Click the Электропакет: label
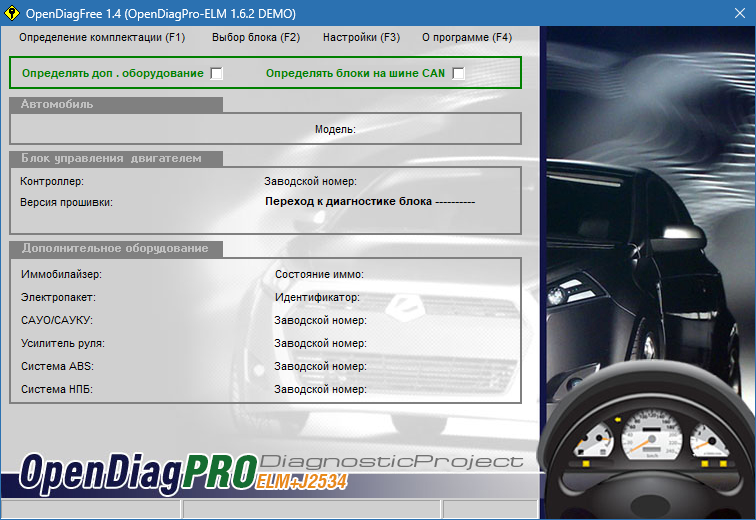This screenshot has width=756, height=520. [58, 297]
